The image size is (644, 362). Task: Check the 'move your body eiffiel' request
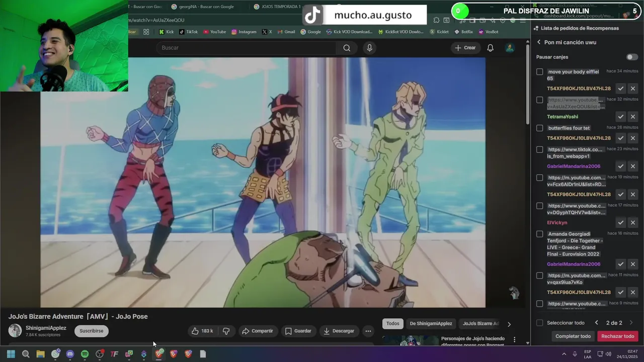[539, 72]
